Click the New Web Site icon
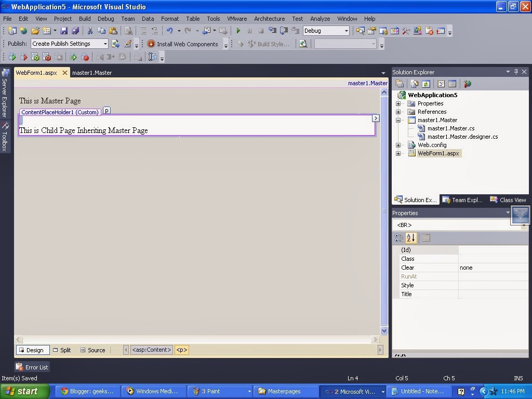This screenshot has width=532, height=399. 23,31
